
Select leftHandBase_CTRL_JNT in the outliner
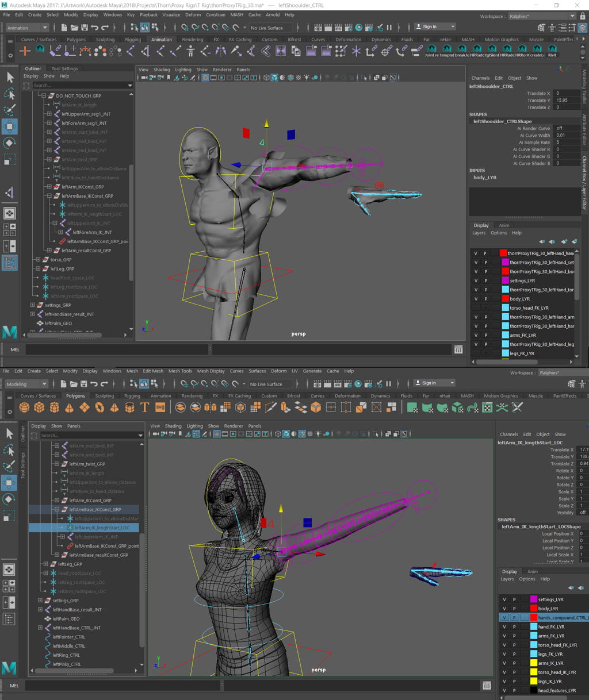click(x=77, y=628)
